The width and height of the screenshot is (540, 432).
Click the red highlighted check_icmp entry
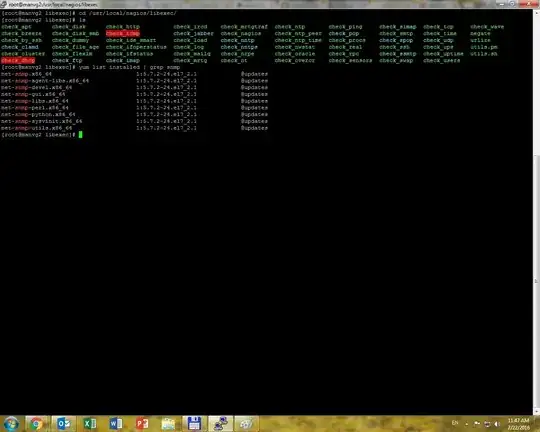click(x=123, y=33)
